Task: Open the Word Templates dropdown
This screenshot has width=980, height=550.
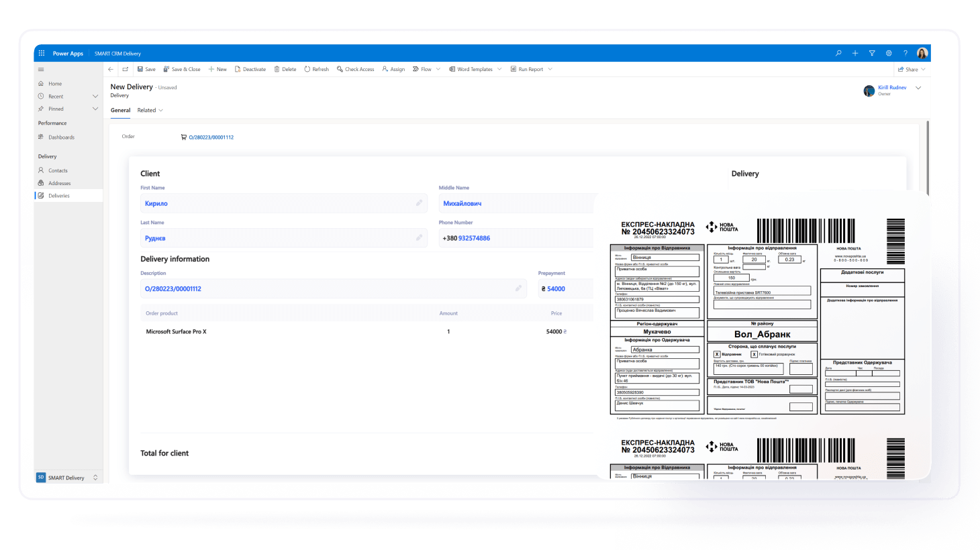Action: tap(499, 69)
